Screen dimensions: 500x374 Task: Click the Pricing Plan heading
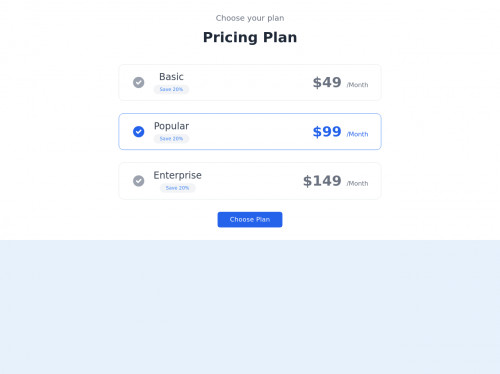[250, 37]
